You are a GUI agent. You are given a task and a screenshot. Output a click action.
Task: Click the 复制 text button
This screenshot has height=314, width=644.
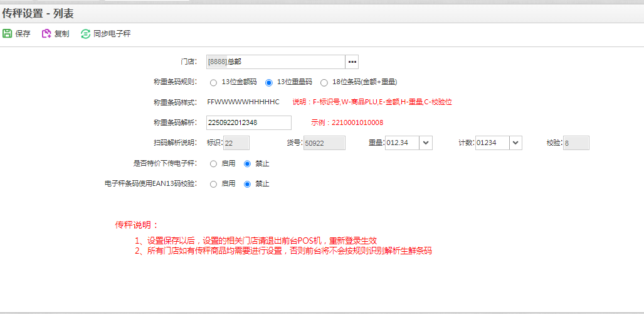(61, 34)
